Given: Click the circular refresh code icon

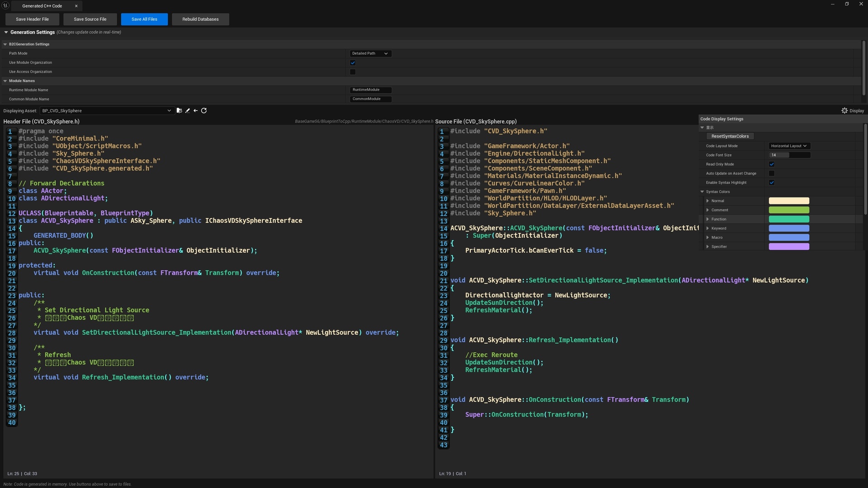Looking at the screenshot, I should 204,110.
